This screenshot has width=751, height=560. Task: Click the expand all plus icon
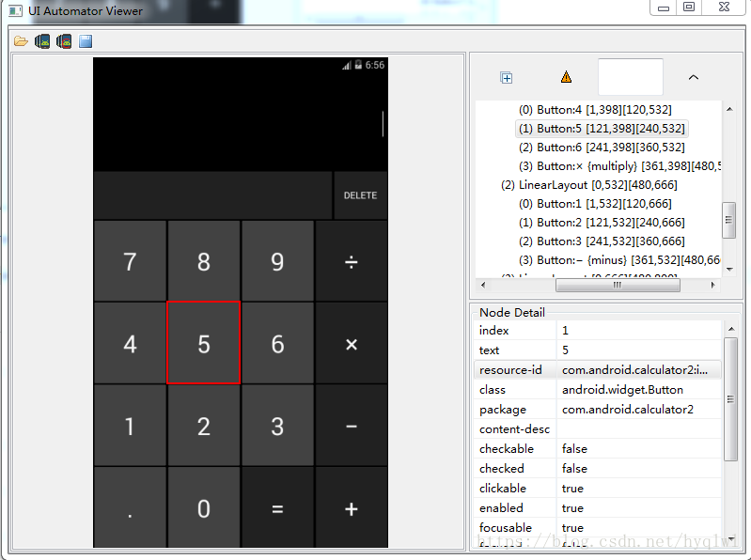[507, 78]
